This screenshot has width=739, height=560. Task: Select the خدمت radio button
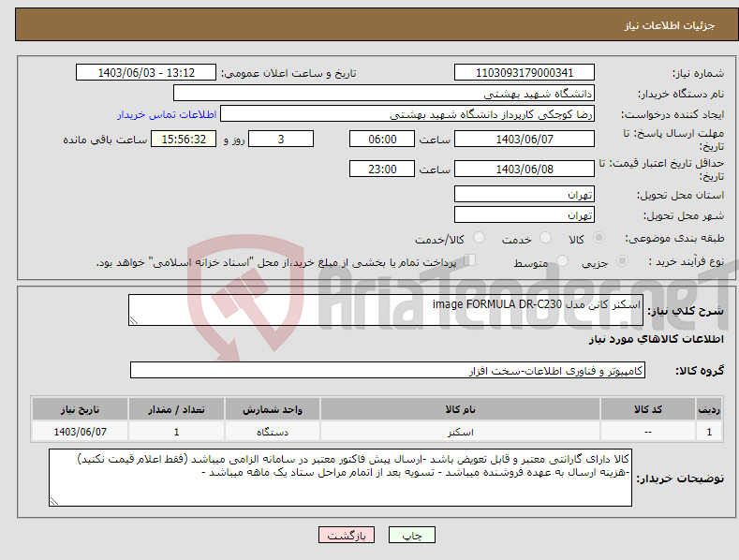pyautogui.click(x=545, y=238)
